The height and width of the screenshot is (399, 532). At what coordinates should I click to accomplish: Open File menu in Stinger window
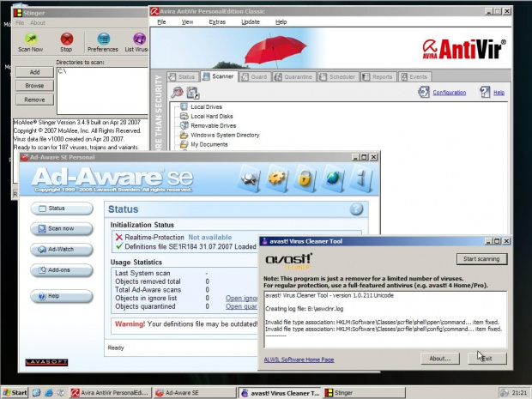(20, 22)
